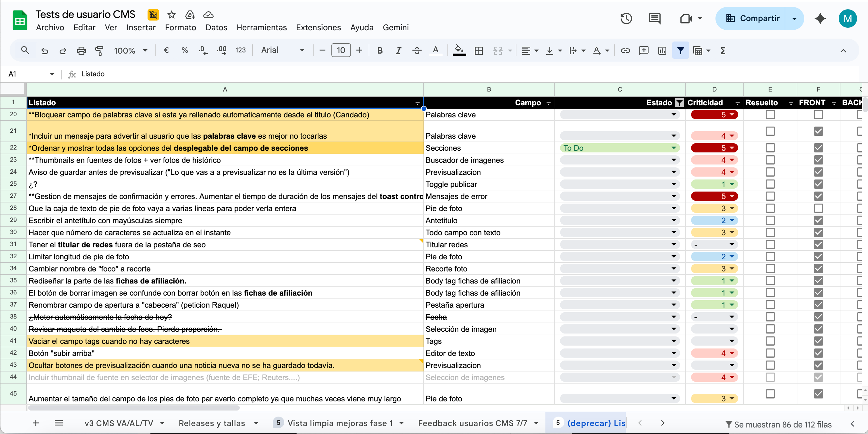Open the Arial font dropdown
868x434 pixels.
282,50
